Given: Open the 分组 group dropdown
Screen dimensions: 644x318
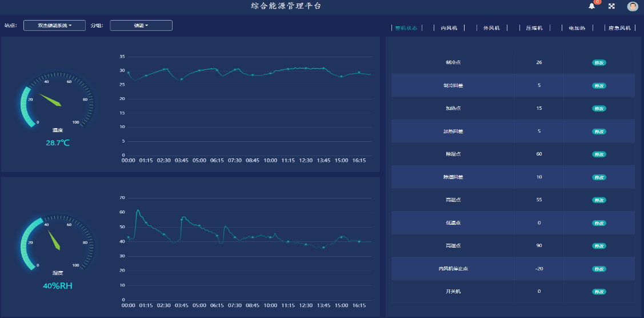Looking at the screenshot, I should pos(141,26).
